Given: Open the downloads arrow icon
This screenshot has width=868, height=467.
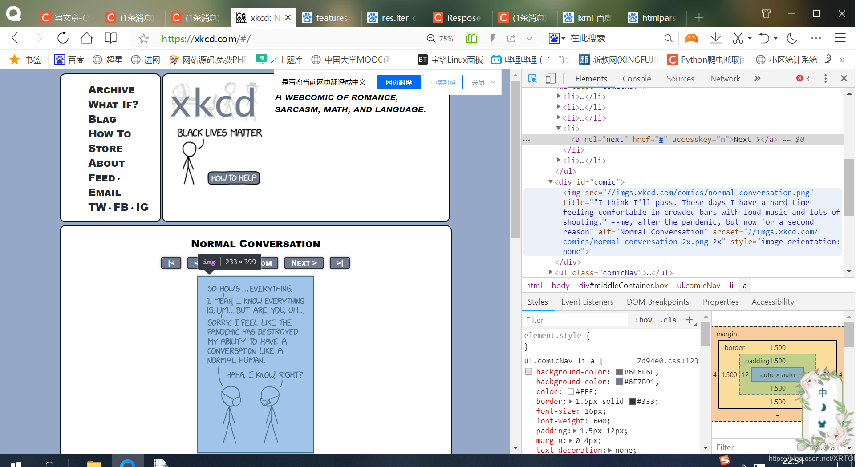Looking at the screenshot, I should [x=715, y=38].
